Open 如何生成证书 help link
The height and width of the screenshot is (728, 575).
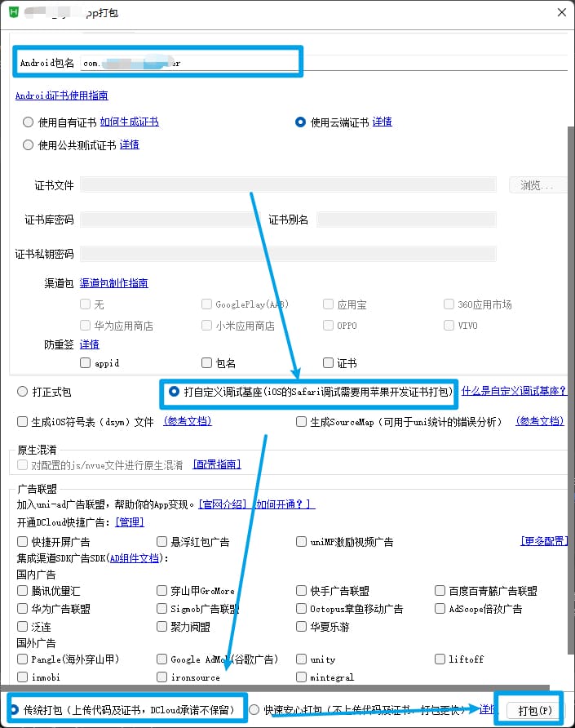point(129,122)
